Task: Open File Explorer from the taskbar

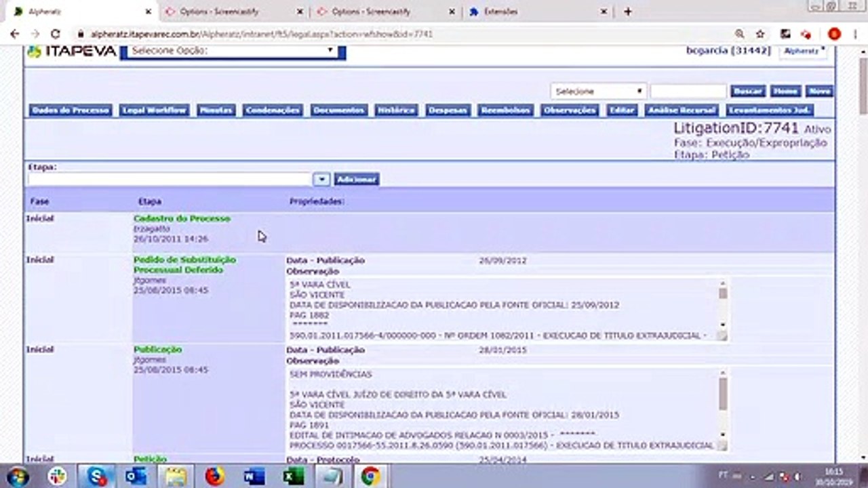Action: pos(176,476)
